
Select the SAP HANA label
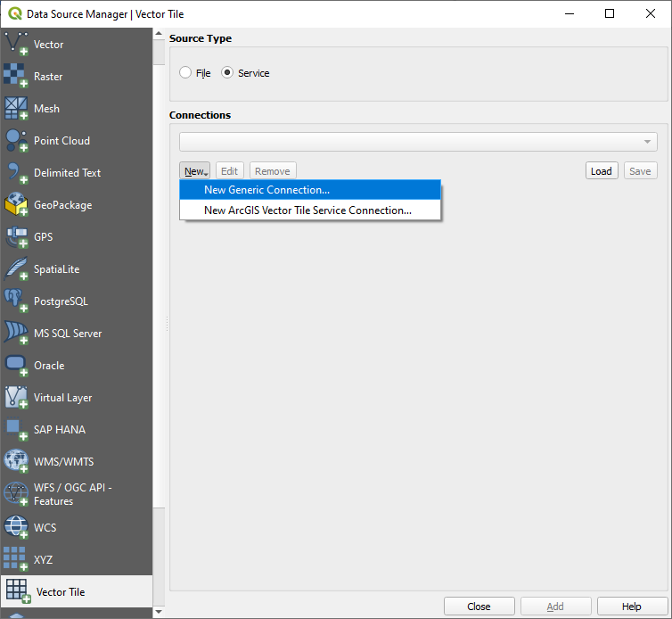pos(60,429)
